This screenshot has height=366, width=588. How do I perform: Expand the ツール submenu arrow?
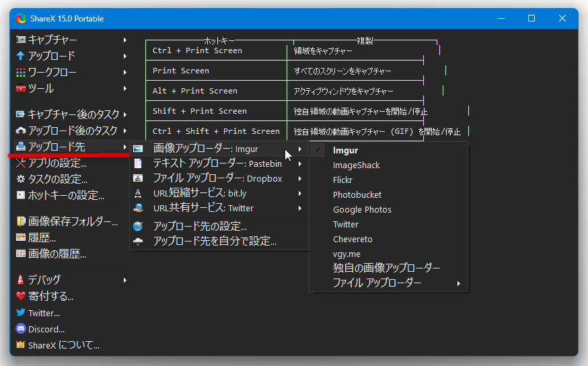125,89
